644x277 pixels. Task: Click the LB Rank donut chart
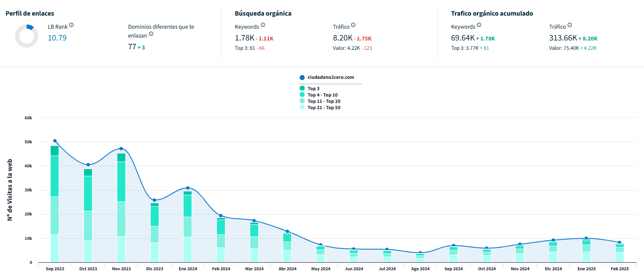click(27, 36)
